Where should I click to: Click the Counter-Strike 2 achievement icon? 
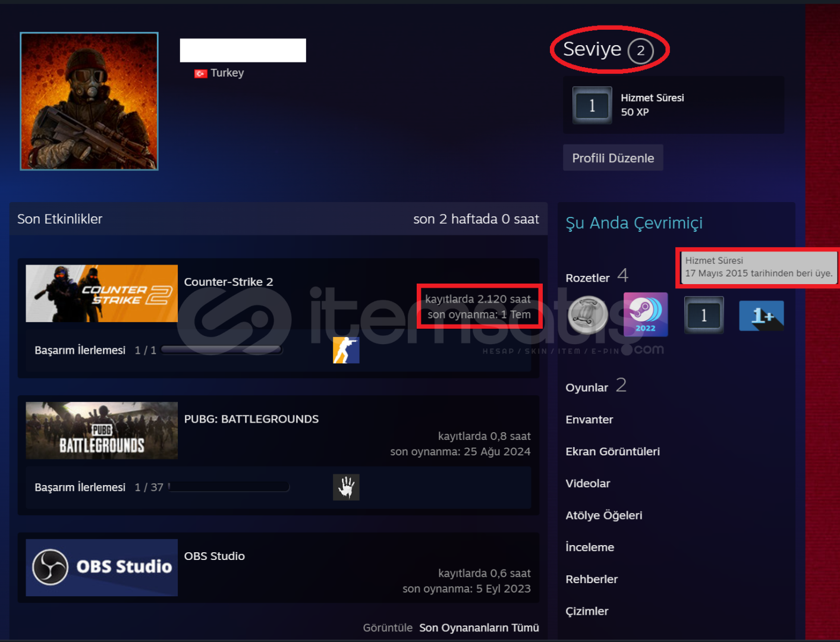coord(346,350)
